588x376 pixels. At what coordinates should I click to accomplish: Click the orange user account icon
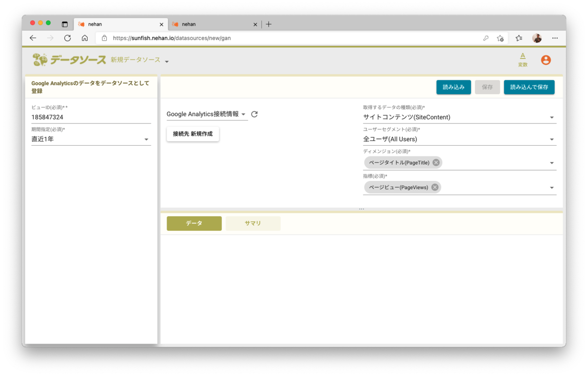(x=546, y=60)
